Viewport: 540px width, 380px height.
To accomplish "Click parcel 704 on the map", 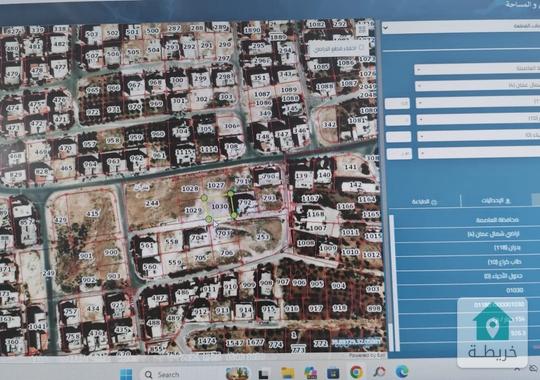I will (198, 237).
